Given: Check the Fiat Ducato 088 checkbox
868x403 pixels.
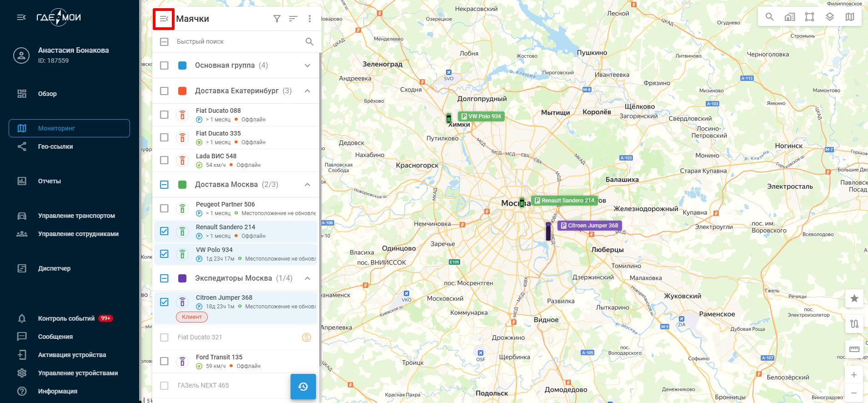Looking at the screenshot, I should coord(164,115).
